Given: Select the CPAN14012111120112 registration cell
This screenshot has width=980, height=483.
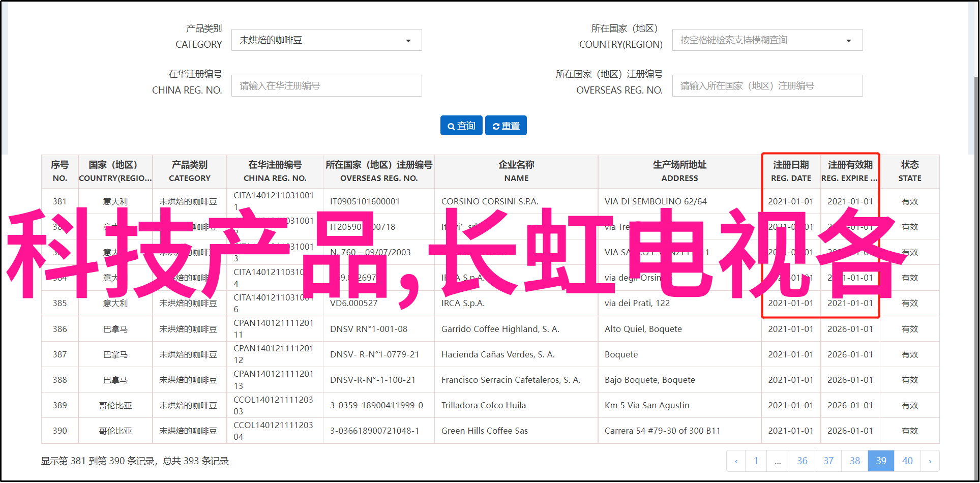Looking at the screenshot, I should coord(275,354).
